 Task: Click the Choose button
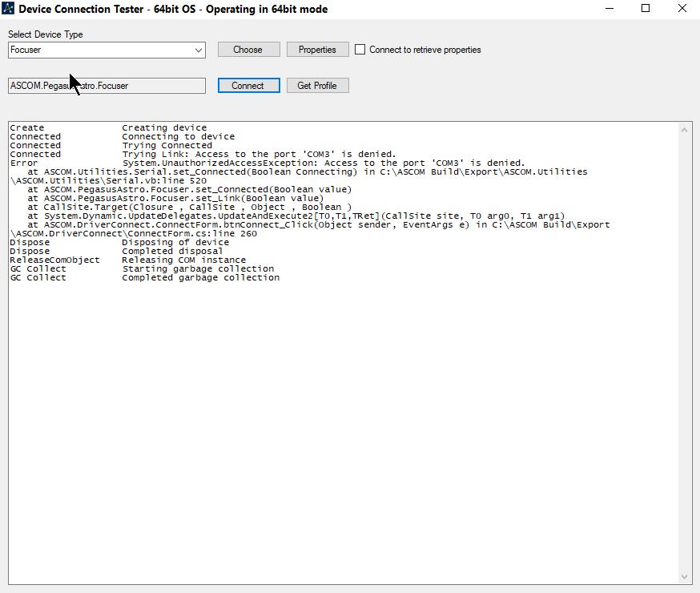(248, 50)
